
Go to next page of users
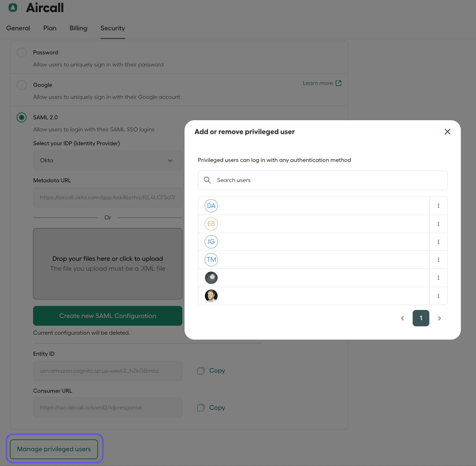coord(439,318)
